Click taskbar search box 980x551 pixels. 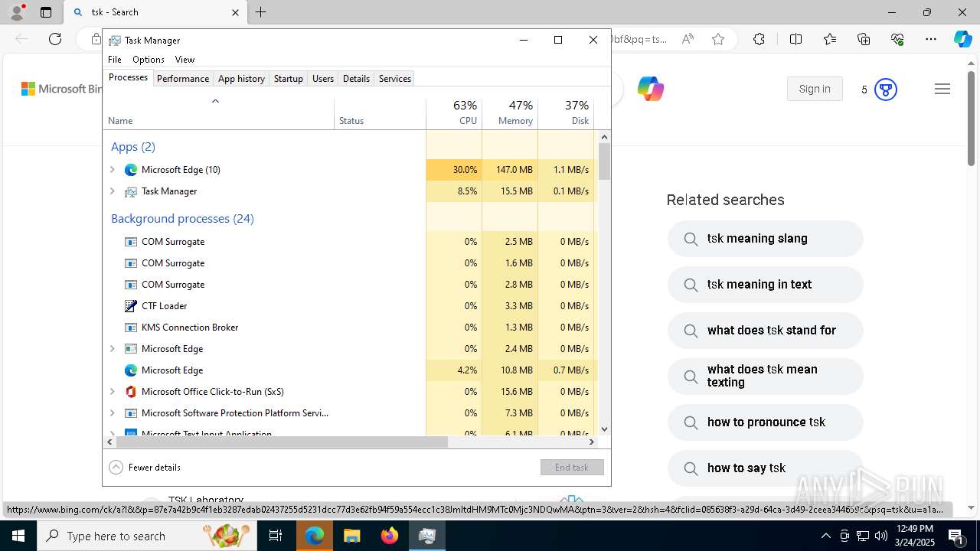pyautogui.click(x=148, y=536)
